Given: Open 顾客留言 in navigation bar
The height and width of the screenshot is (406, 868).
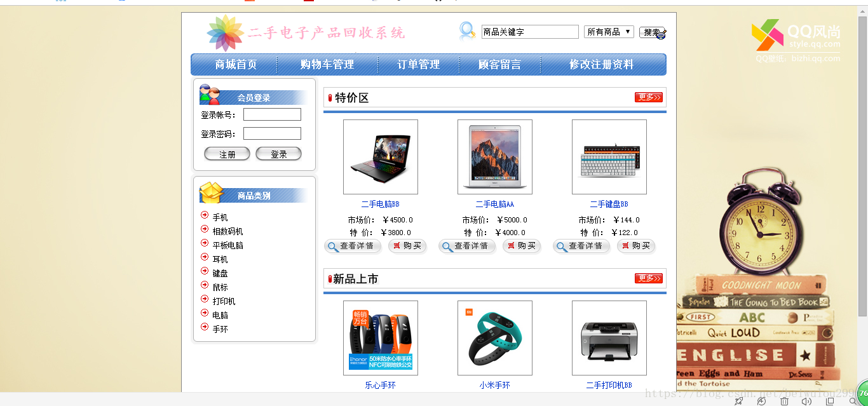Looking at the screenshot, I should tap(499, 65).
